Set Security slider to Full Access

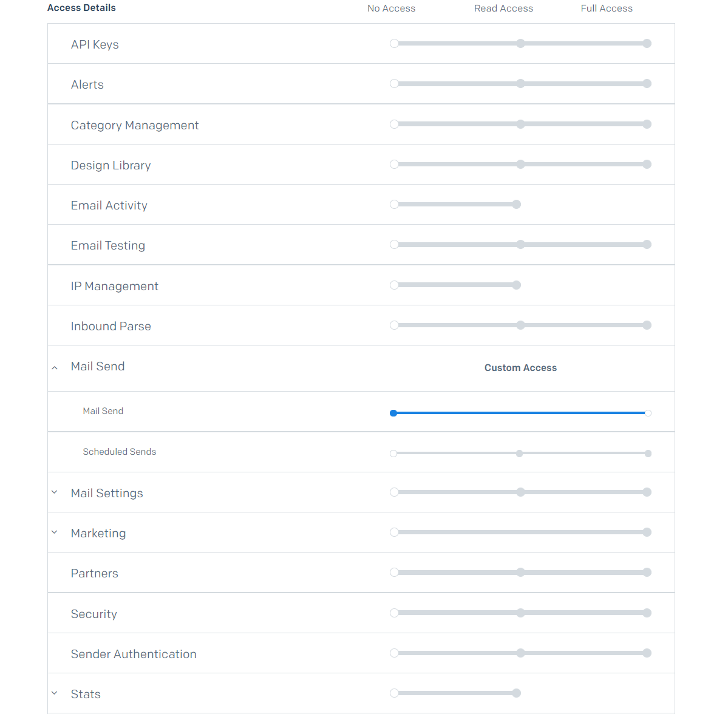tap(647, 613)
